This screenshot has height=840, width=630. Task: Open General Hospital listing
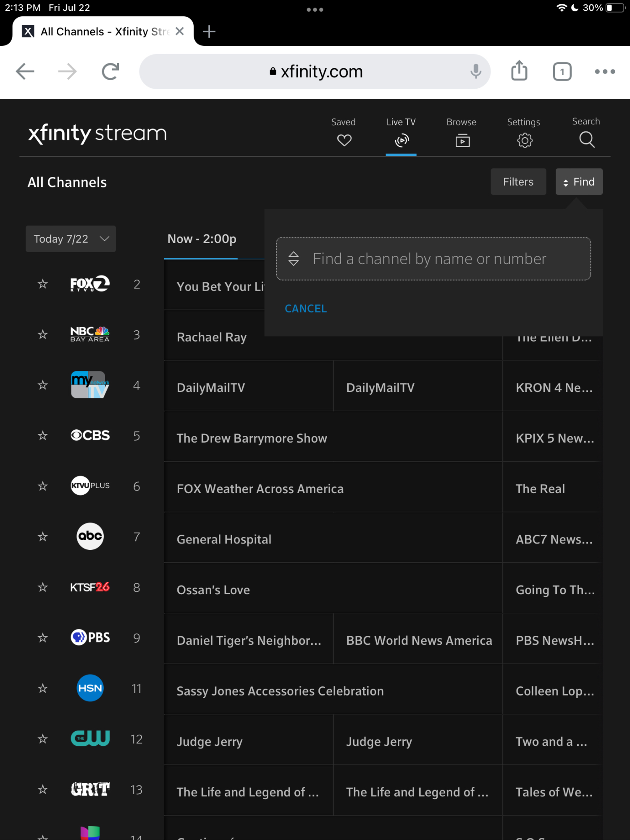coord(333,538)
